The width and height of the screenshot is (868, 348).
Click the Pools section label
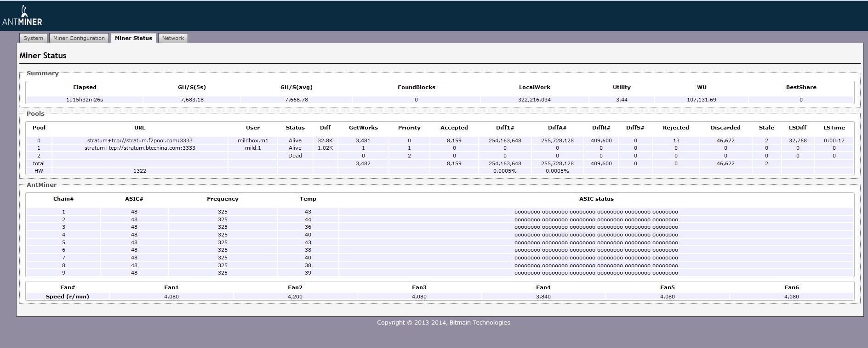(35, 114)
